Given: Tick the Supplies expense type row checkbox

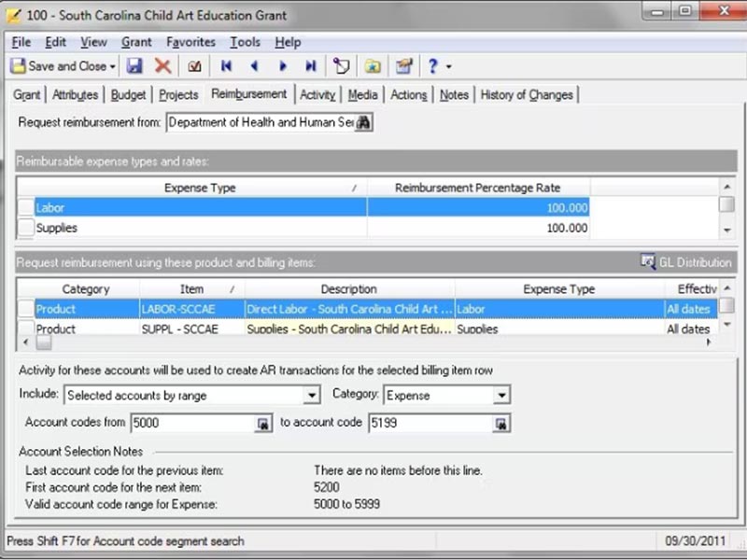Looking at the screenshot, I should pos(25,228).
